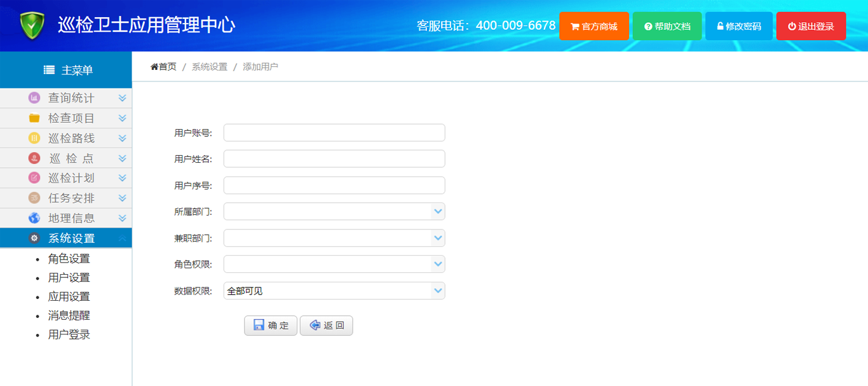Click the 系统设置 gear icon
The height and width of the screenshot is (386, 868).
pyautogui.click(x=34, y=238)
